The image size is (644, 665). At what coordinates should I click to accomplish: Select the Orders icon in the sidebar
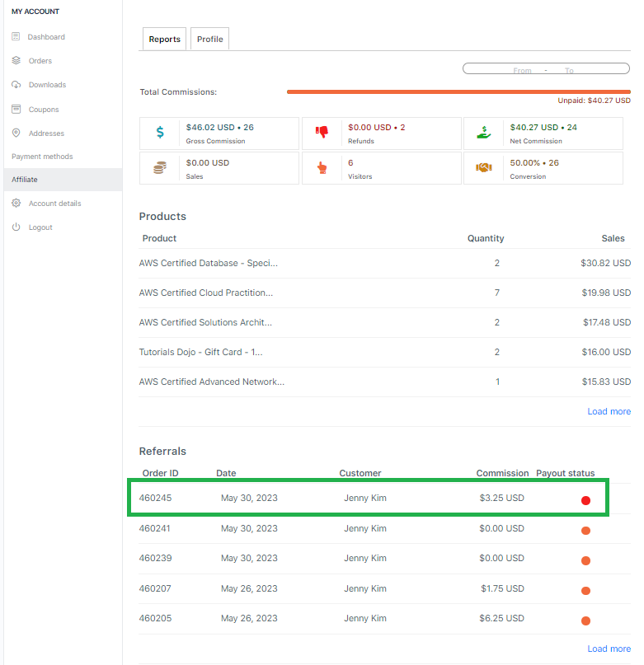coord(15,60)
